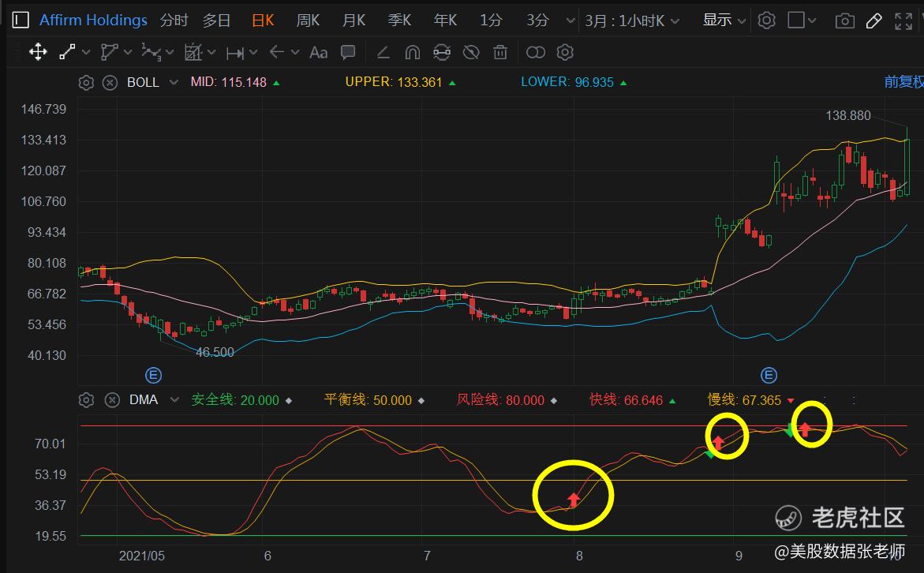
Task: Expand the wave tool options arrow
Action: (x=170, y=52)
